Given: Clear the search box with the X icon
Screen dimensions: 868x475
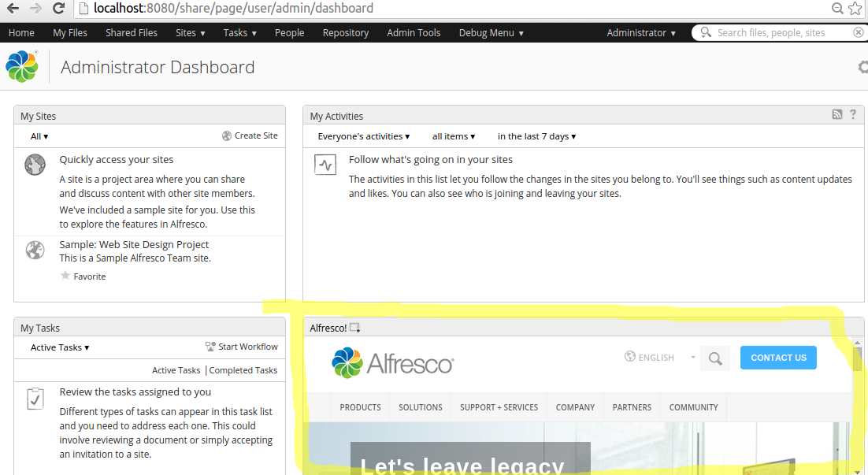Looking at the screenshot, I should pos(858,32).
